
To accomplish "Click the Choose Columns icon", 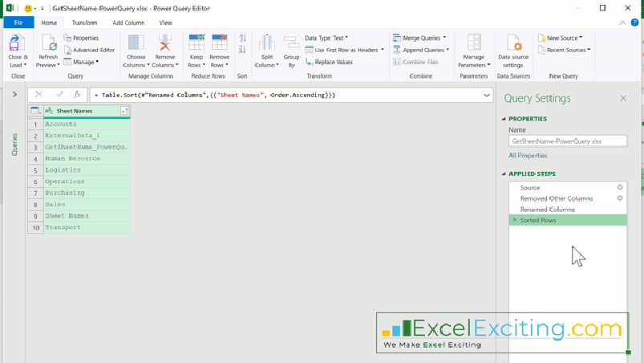I will pyautogui.click(x=136, y=43).
